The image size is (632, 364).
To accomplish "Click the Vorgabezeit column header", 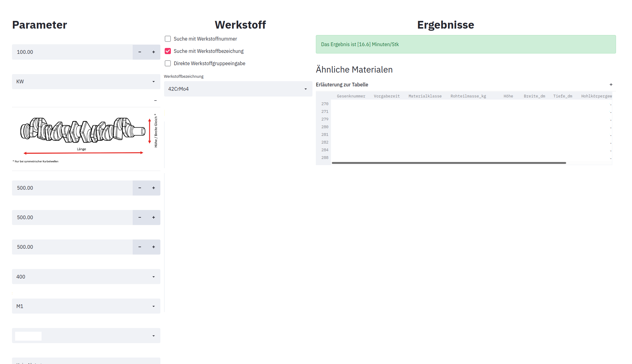I will [387, 96].
